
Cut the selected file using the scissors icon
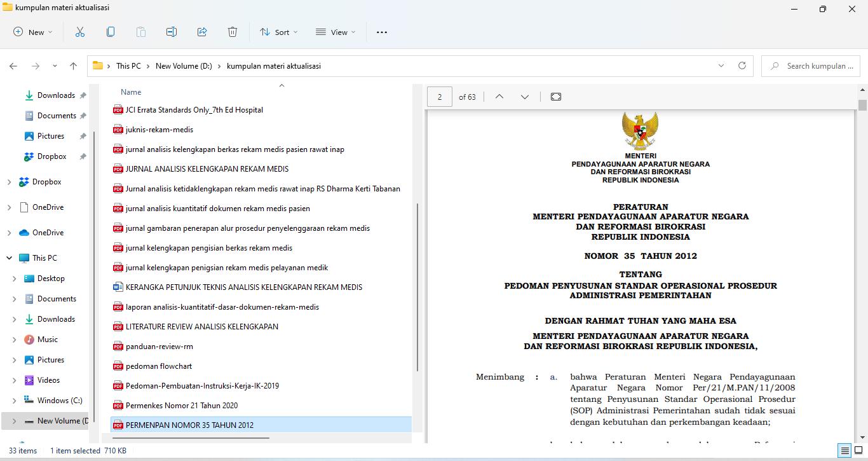[x=80, y=32]
